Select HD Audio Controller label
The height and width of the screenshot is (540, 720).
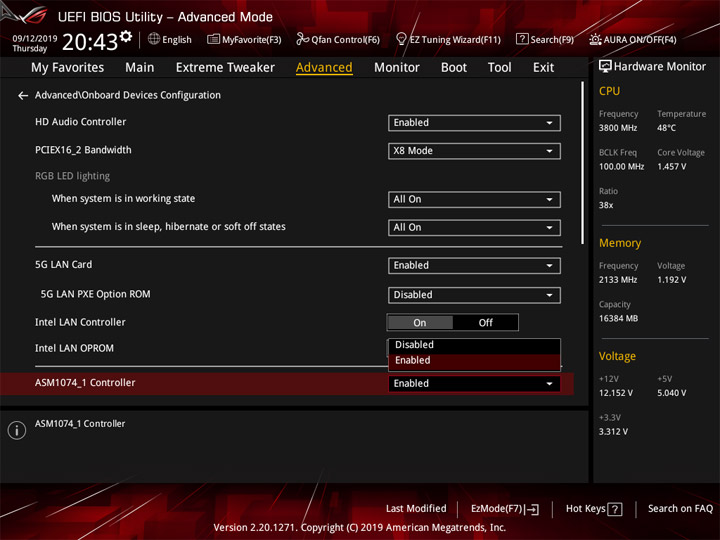click(80, 122)
